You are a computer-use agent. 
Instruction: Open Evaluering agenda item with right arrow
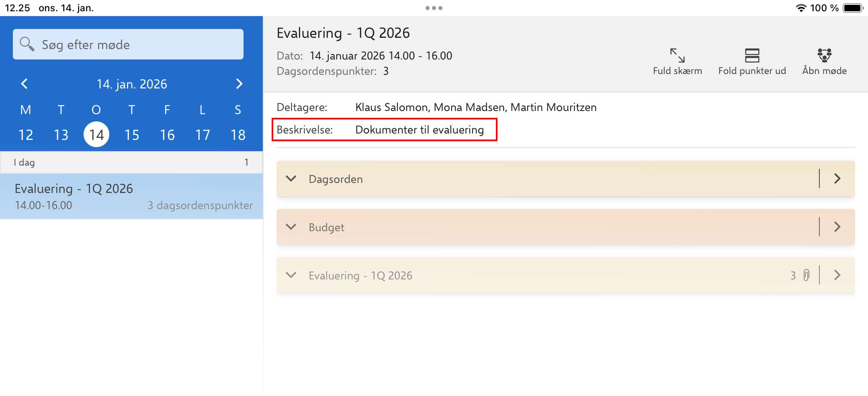837,275
